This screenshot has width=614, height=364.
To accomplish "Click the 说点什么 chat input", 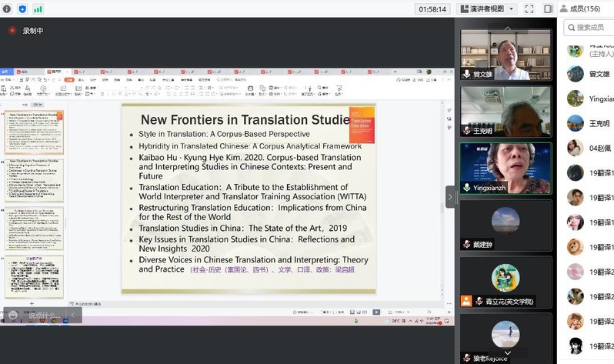I will (x=45, y=315).
